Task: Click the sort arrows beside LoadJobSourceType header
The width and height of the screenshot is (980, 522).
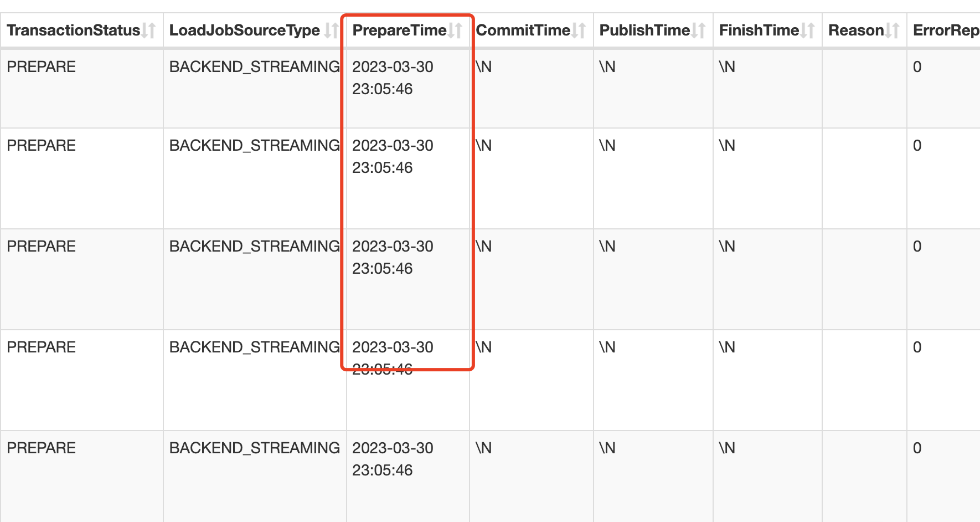Action: coord(331,30)
